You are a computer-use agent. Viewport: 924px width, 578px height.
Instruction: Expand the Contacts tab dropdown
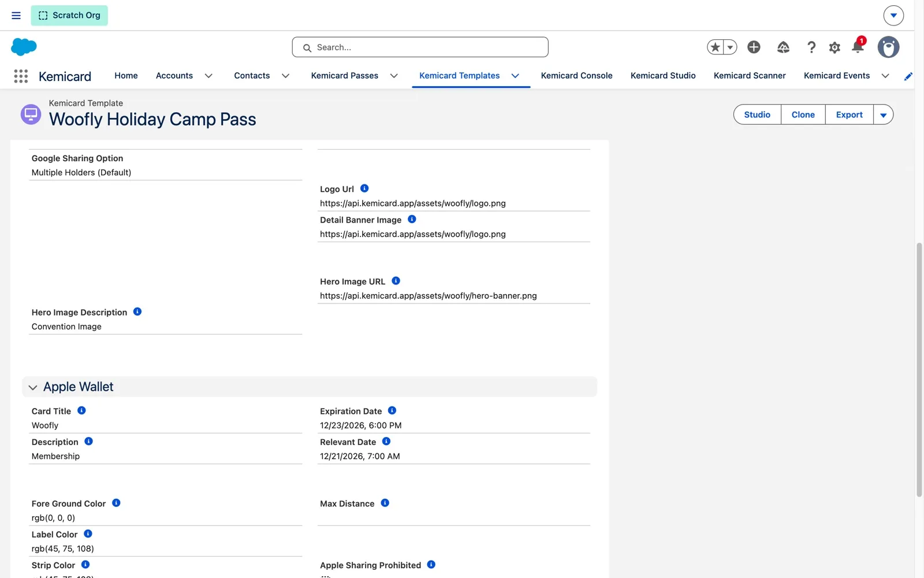(x=285, y=76)
